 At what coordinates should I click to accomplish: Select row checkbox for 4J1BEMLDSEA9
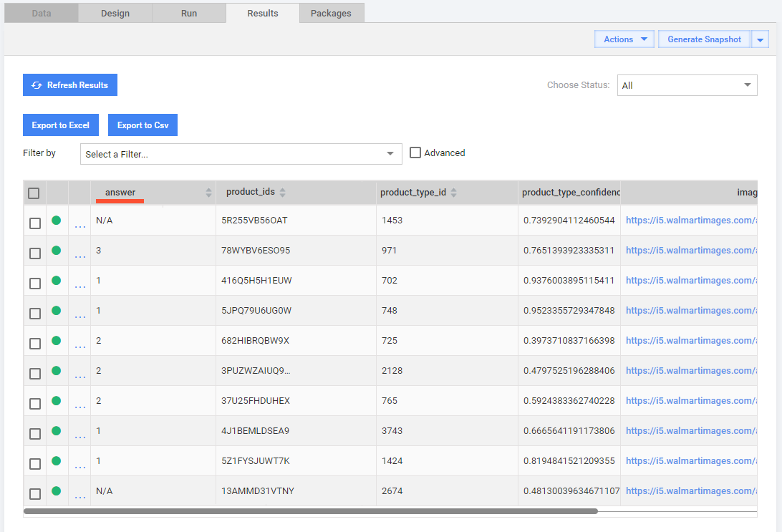click(x=35, y=434)
